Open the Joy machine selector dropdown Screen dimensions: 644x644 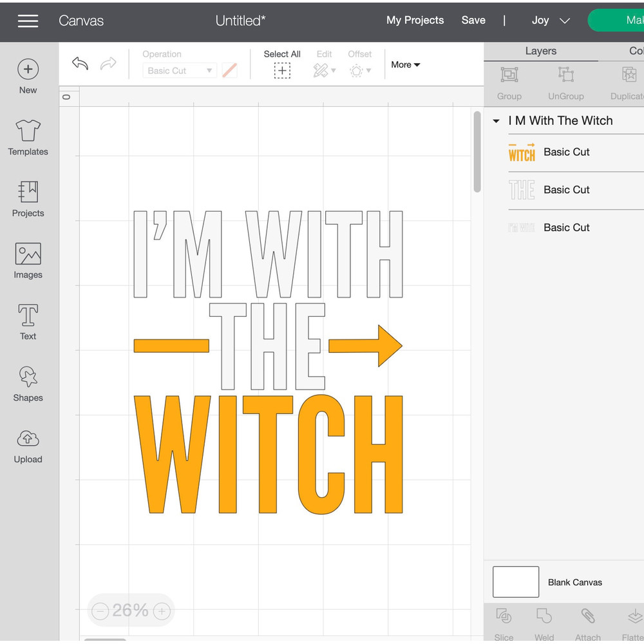click(551, 20)
